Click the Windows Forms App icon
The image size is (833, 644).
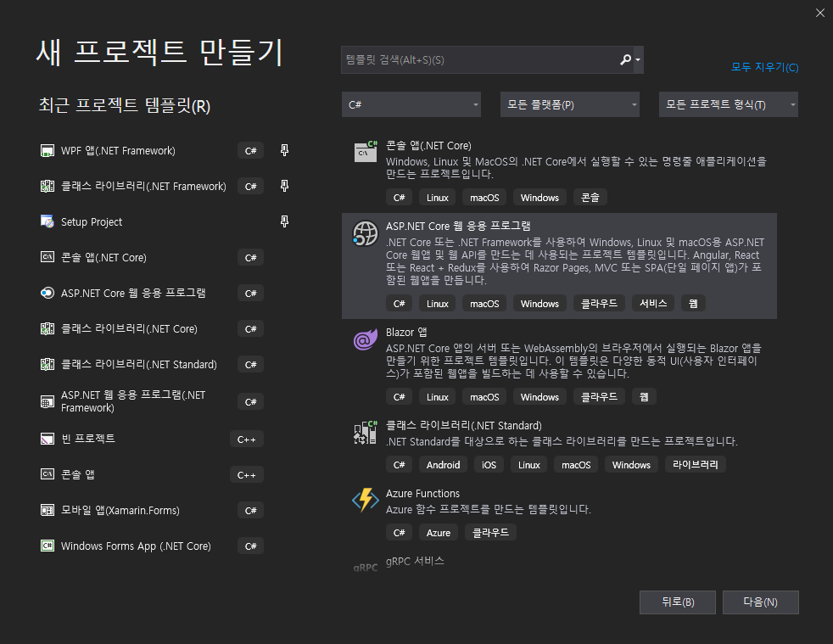tap(48, 546)
